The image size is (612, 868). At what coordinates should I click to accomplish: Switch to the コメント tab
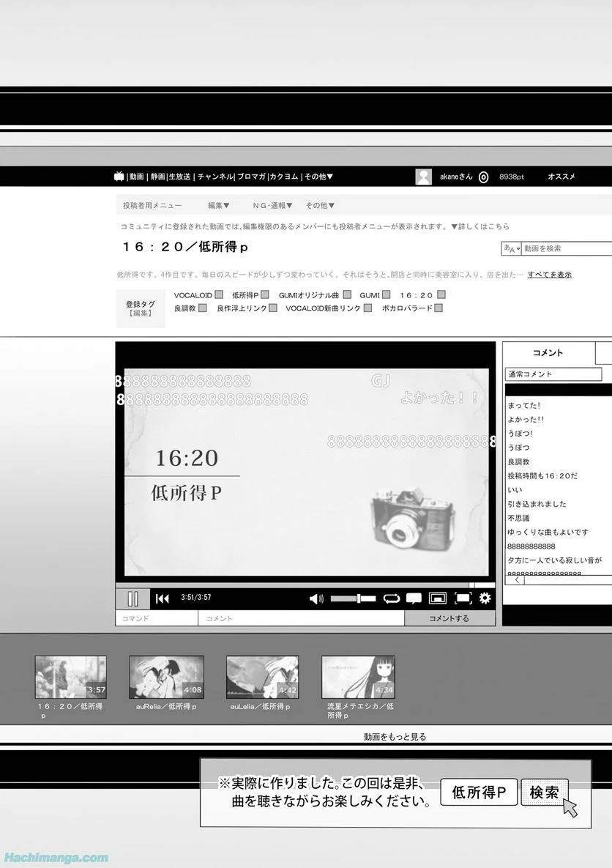[548, 353]
